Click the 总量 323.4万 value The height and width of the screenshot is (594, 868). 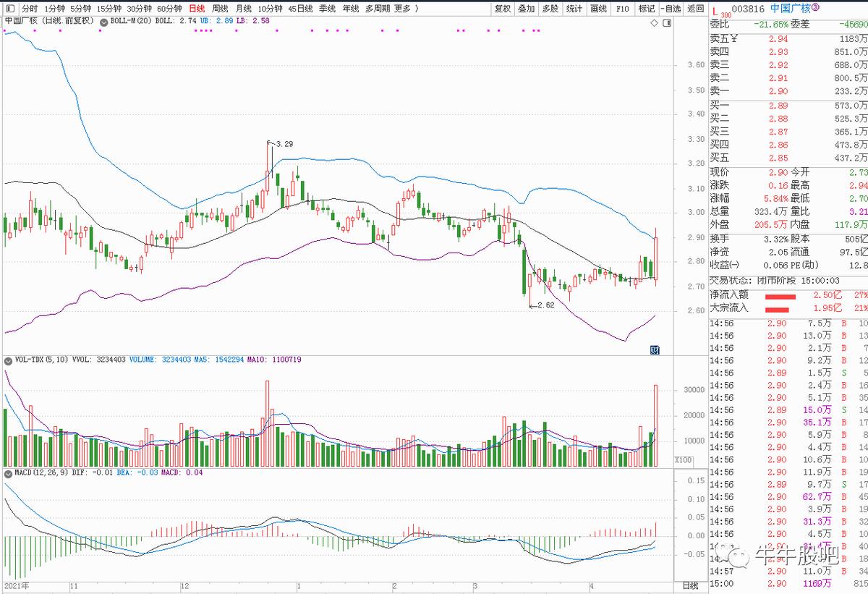click(x=770, y=211)
